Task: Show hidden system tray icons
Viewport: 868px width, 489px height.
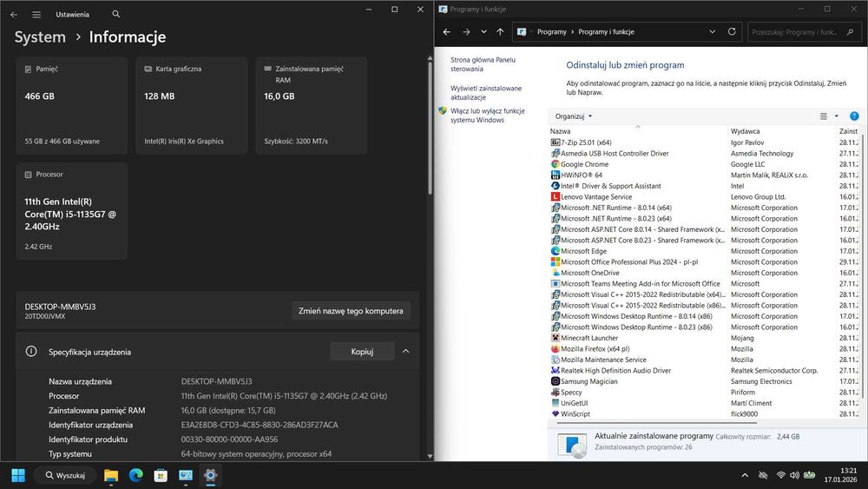Action: point(745,475)
